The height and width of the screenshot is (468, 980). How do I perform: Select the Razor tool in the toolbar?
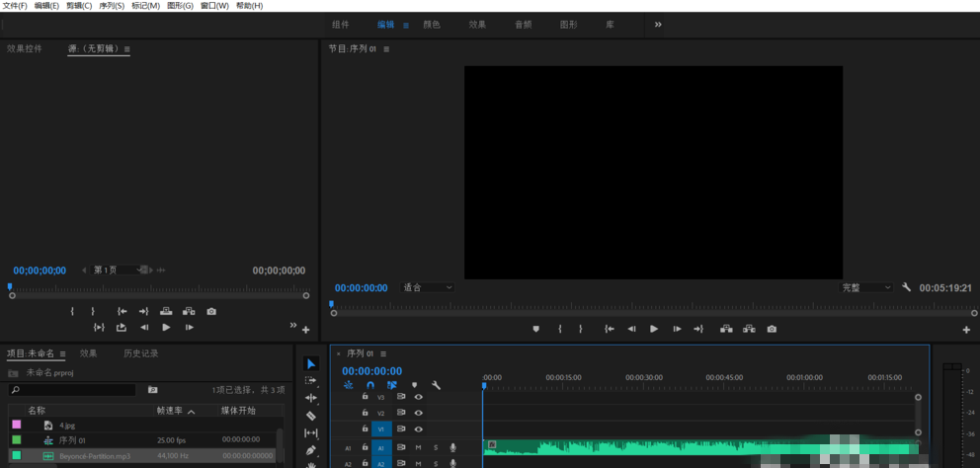(311, 416)
